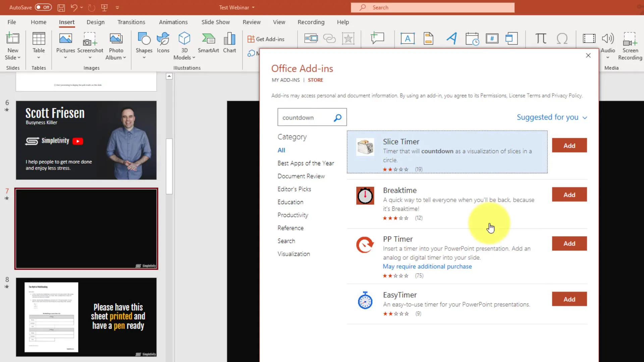Switch to MY ADD-INS in dialog

click(286, 80)
